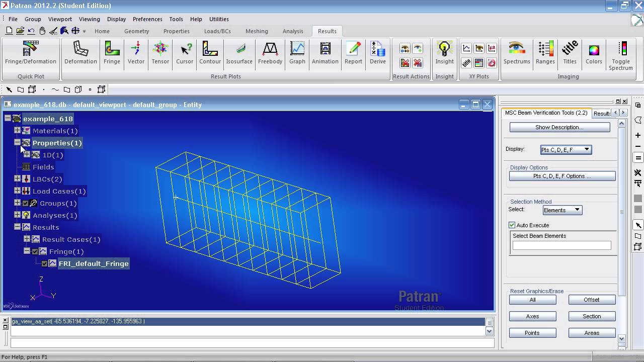Image resolution: width=644 pixels, height=362 pixels.
Task: Click the Open database folder icon
Action: pyautogui.click(x=20, y=31)
